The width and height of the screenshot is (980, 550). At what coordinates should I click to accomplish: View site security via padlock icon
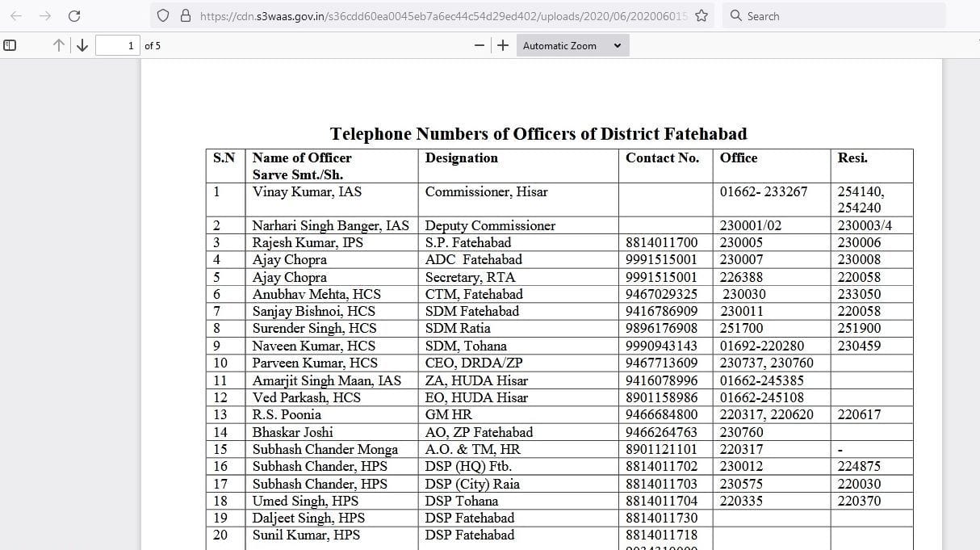[x=186, y=15]
